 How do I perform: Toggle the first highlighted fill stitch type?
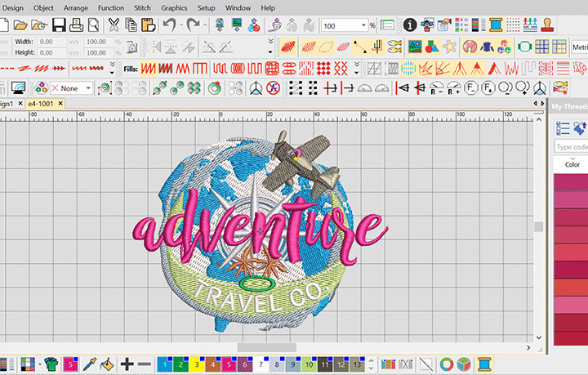149,67
